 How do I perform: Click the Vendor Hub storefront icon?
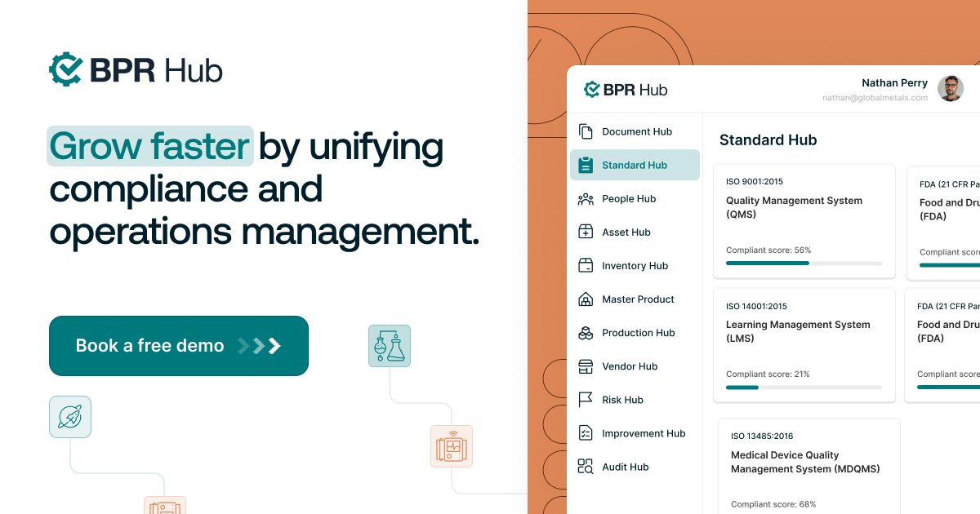(x=586, y=366)
